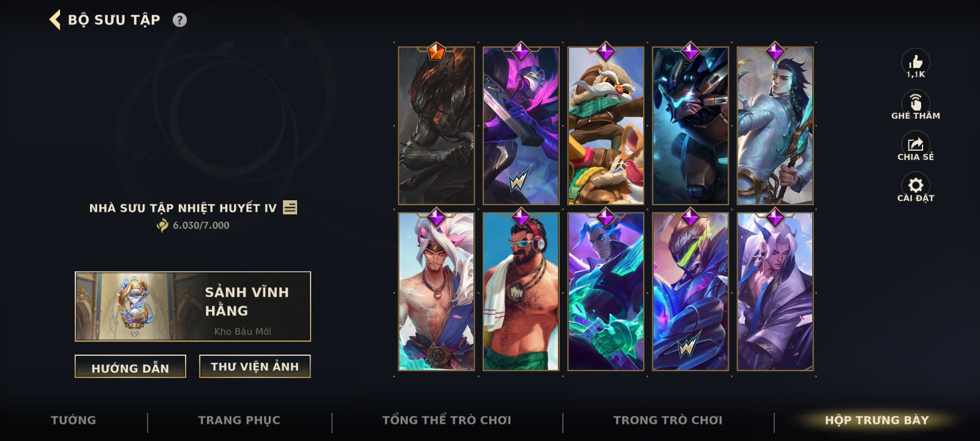The width and height of the screenshot is (980, 441).
Task: Open the list icon beside collector title
Action: coord(290,208)
